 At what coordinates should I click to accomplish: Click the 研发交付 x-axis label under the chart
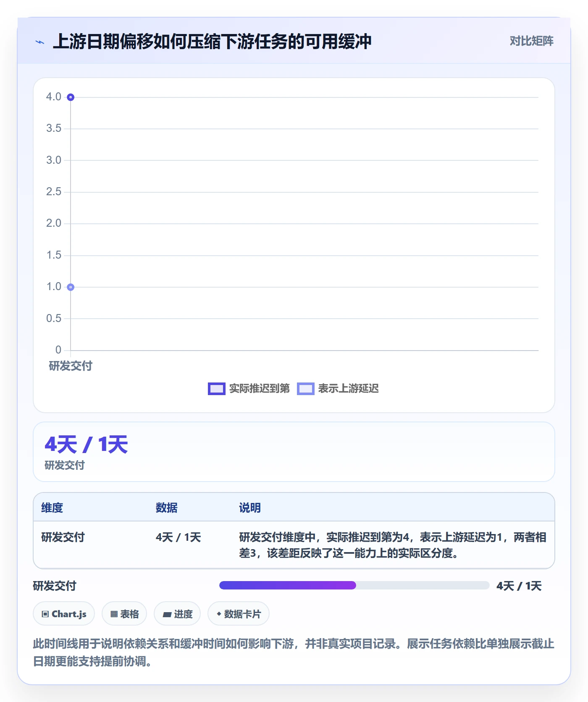(x=71, y=366)
